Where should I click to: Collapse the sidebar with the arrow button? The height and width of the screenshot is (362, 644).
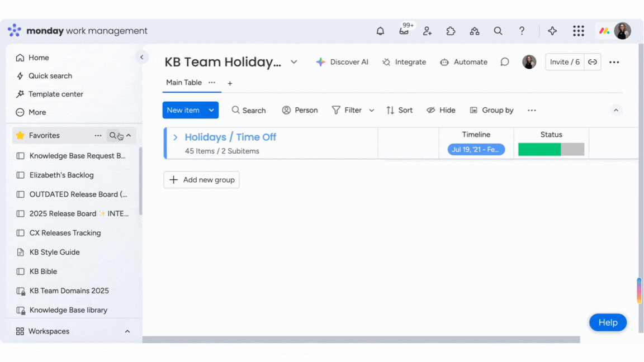pos(141,58)
